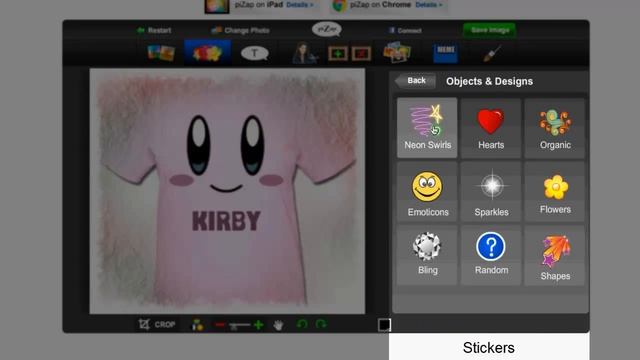Click the undo arrow icon
The width and height of the screenshot is (640, 360).
(x=302, y=324)
